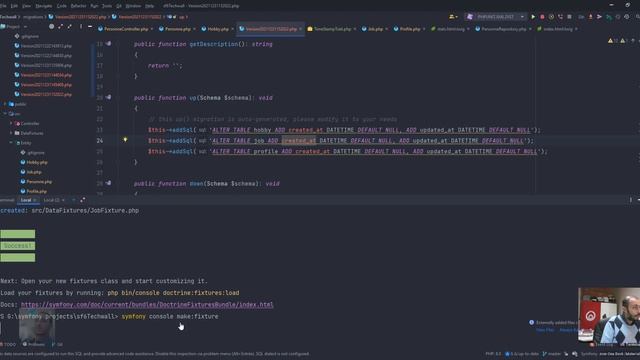Open the Refactor menu
The image size is (640, 360).
click(79, 6)
